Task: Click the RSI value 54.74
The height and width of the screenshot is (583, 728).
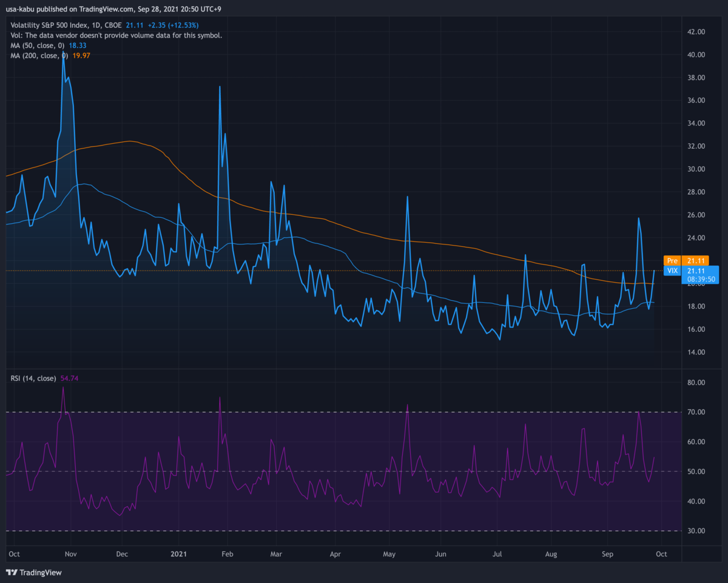Action: pos(70,378)
